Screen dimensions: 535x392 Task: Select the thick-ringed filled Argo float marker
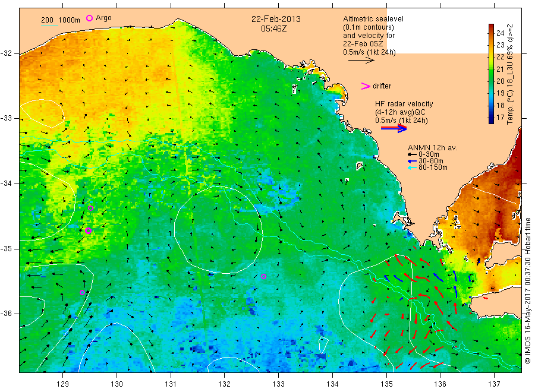(89, 231)
